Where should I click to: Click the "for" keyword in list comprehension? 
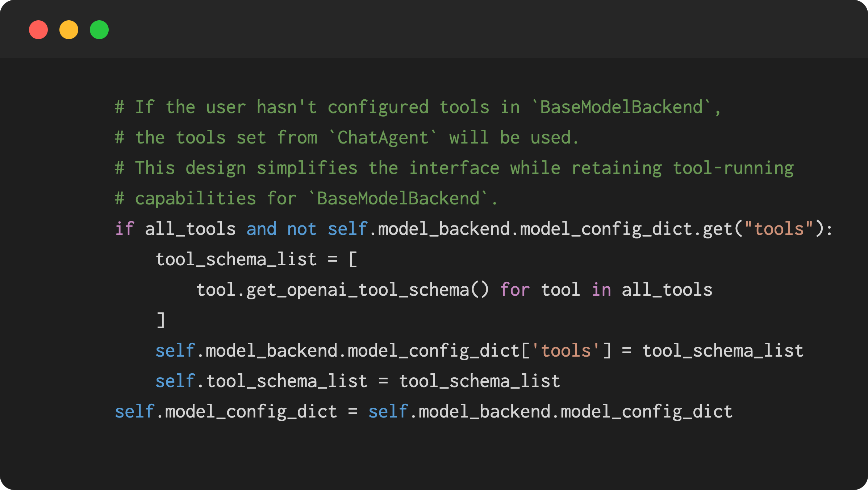[x=515, y=290]
